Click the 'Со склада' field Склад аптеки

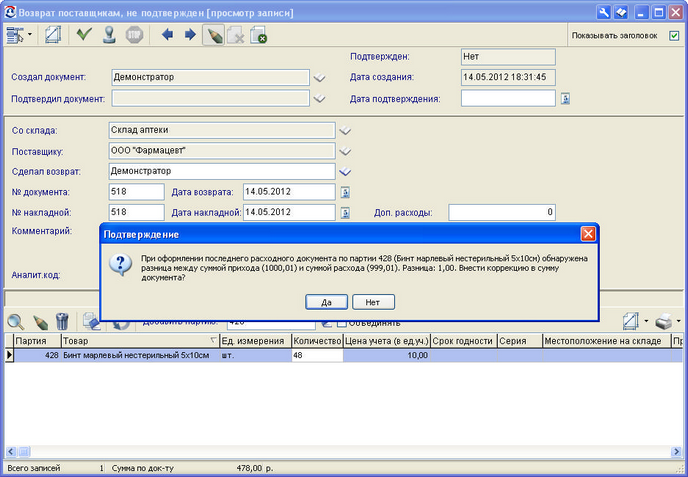pos(222,130)
